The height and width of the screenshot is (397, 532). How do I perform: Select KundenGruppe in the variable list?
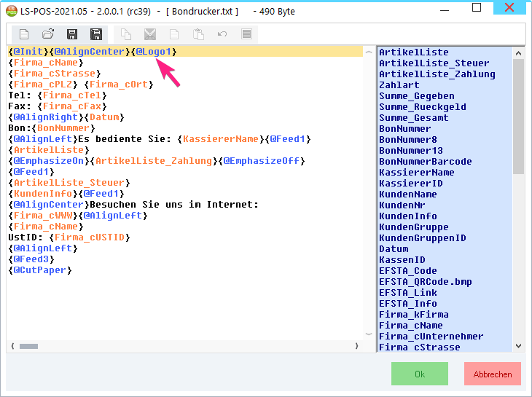[x=414, y=227]
